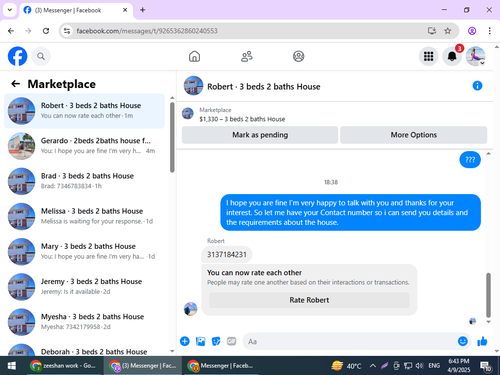The image size is (500, 375).
Task: Click the plus icon for more message actions
Action: (x=185, y=341)
